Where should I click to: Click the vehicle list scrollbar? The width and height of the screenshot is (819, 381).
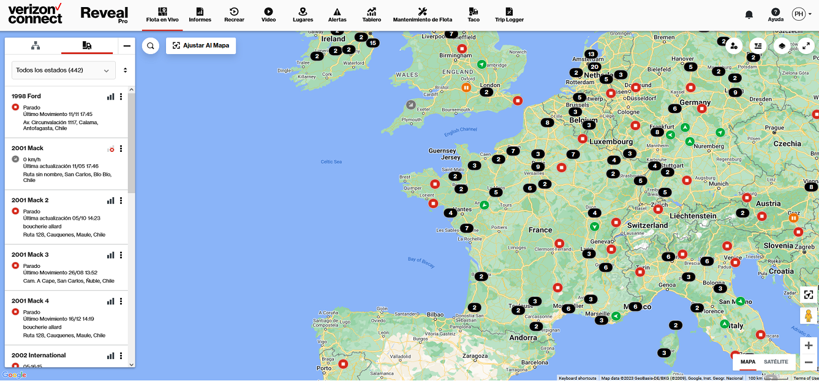[131, 144]
